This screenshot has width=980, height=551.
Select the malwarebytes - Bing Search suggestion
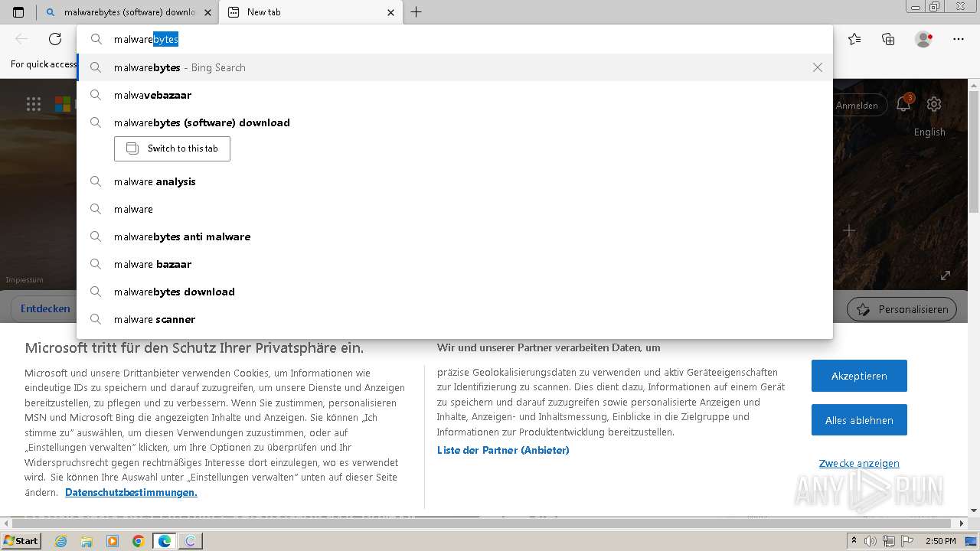[x=455, y=67]
